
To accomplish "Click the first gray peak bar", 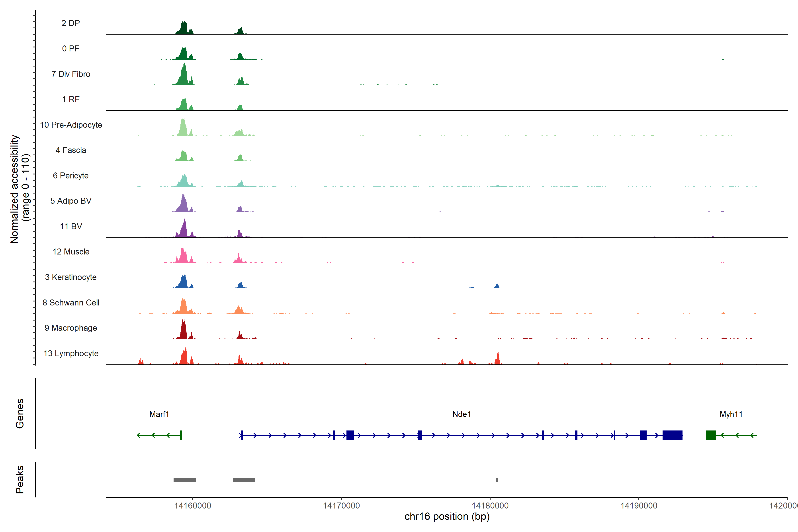I will 185,479.
